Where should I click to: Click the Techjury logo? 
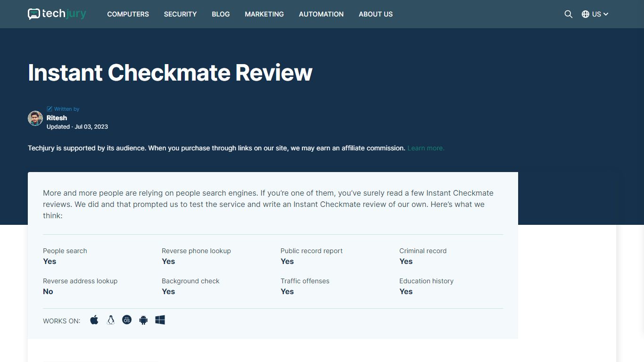[x=57, y=14]
